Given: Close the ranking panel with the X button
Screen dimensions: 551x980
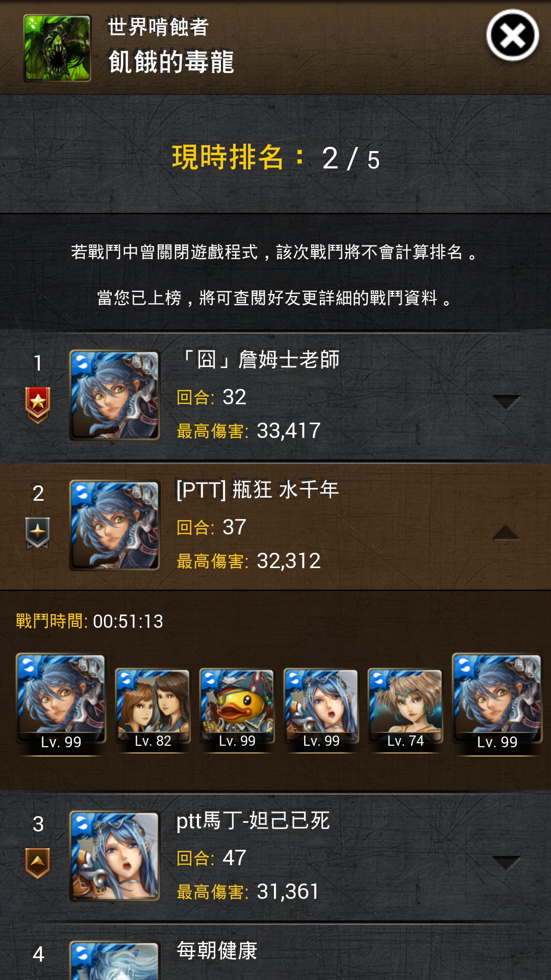Looking at the screenshot, I should pyautogui.click(x=512, y=36).
